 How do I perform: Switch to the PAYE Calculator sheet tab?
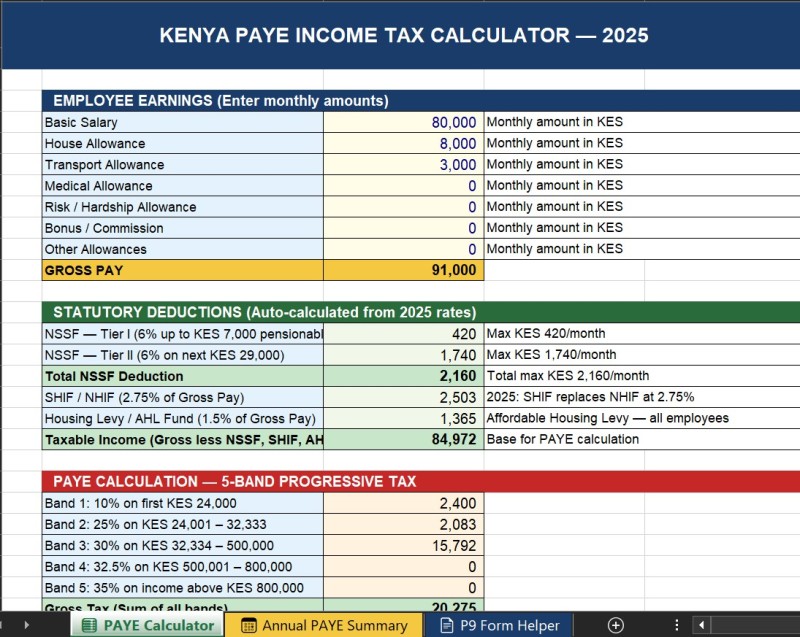tap(147, 625)
